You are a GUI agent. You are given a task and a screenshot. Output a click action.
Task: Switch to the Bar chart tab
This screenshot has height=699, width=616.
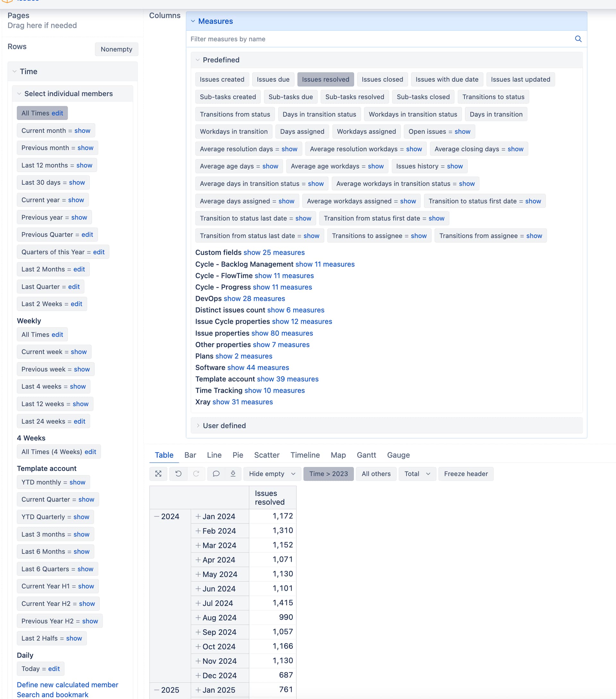(190, 455)
